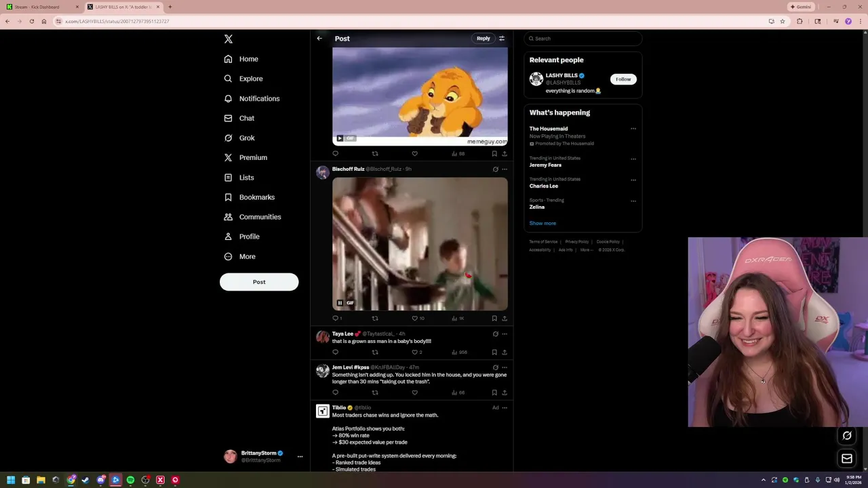Open more options on Taya Lee post
This screenshot has width=868, height=488.
(x=505, y=334)
